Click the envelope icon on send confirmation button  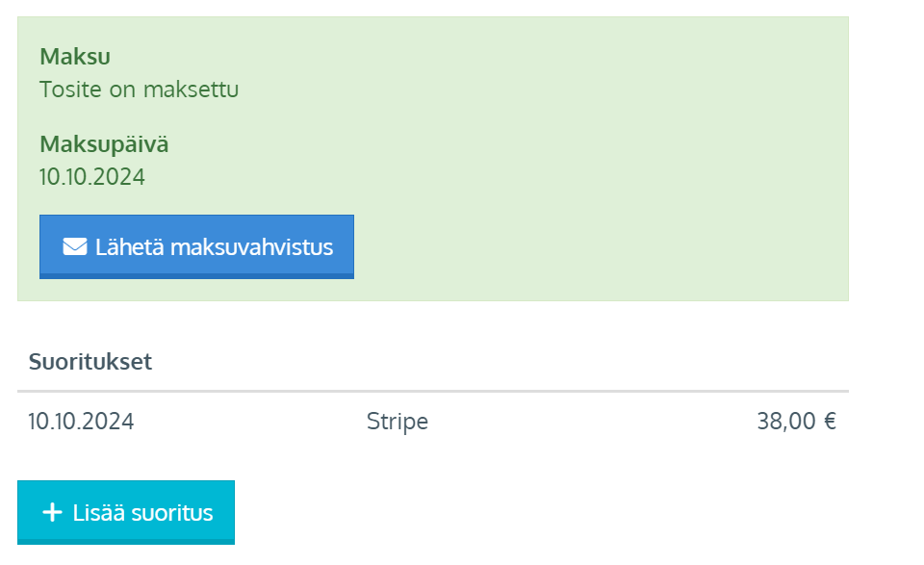(75, 246)
